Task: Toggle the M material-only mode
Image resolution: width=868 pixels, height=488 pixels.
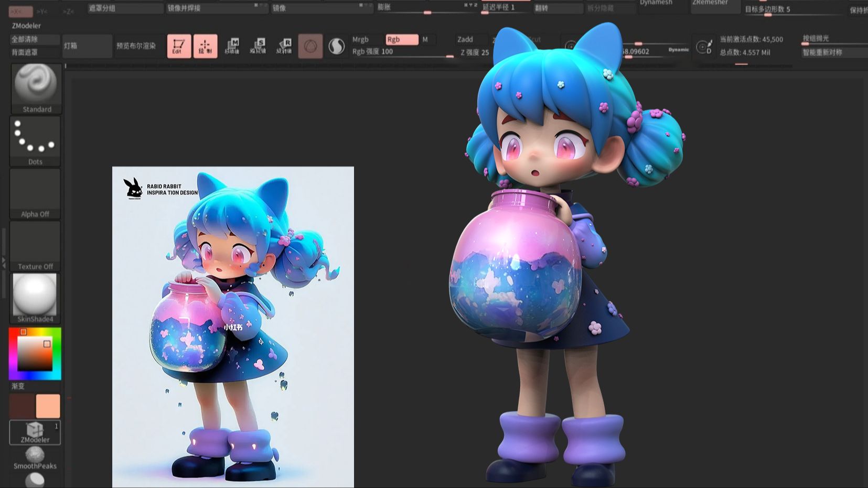Action: [x=426, y=39]
